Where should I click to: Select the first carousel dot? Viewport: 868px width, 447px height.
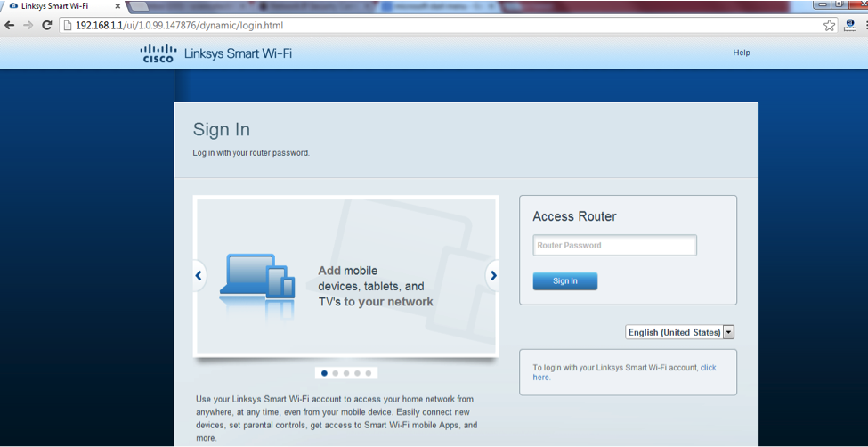[x=324, y=373]
